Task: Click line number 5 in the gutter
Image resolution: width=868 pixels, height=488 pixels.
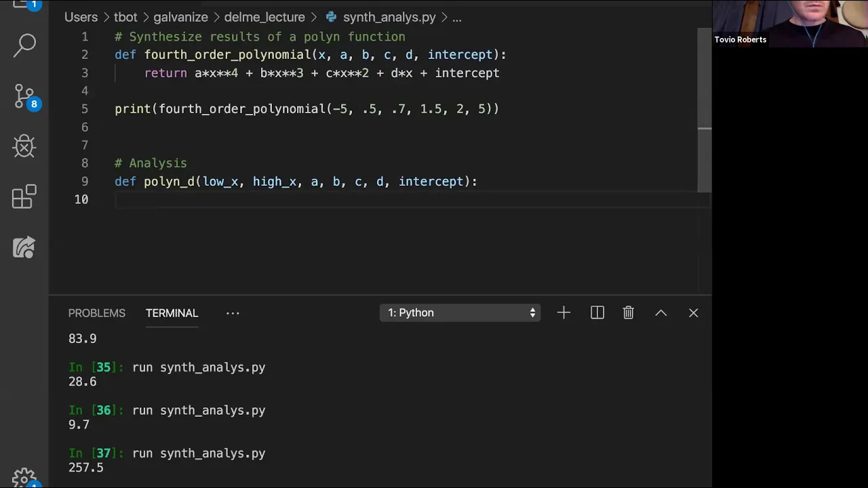Action: click(x=85, y=109)
